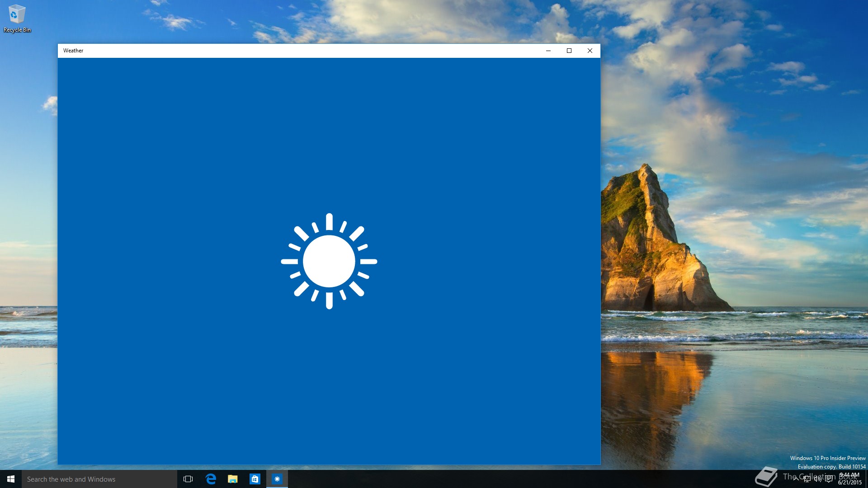Open the clock showing 6/21/2015
This screenshot has height=488, width=868.
coord(849,479)
